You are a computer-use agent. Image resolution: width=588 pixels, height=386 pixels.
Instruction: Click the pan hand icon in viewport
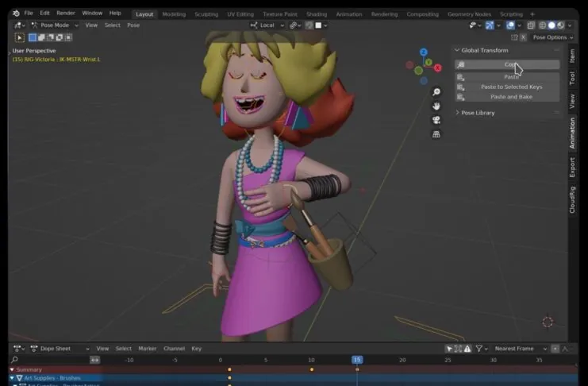click(x=436, y=106)
